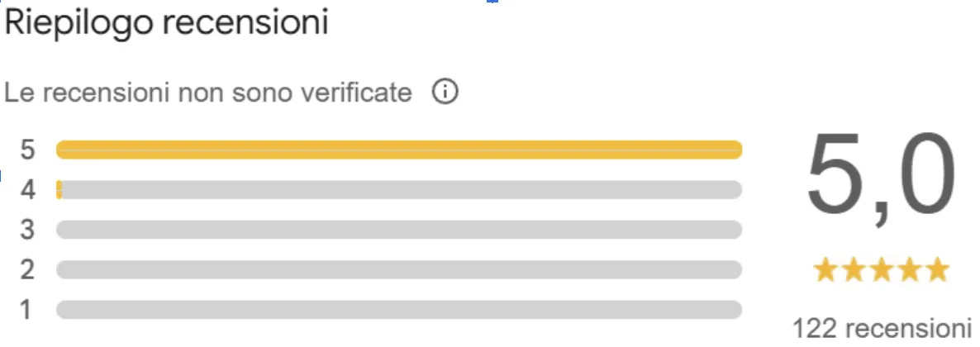Click the Riepilogo recensioni heading
The image size is (980, 347).
pyautogui.click(x=167, y=23)
